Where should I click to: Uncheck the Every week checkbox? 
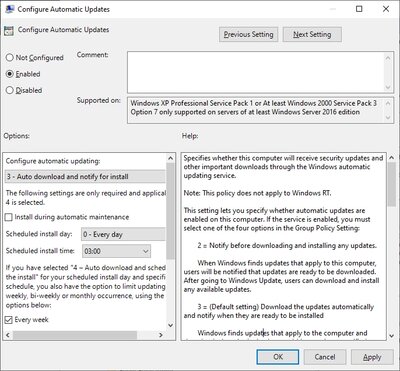pos(9,320)
